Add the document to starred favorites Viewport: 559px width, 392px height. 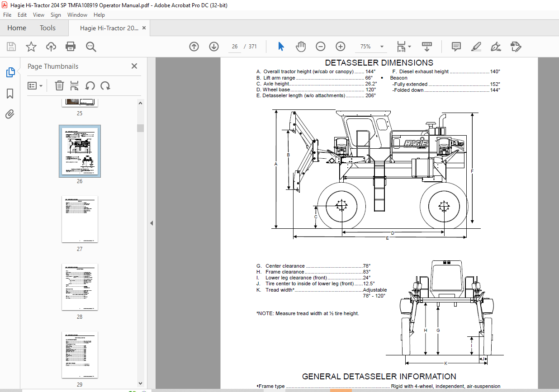click(x=31, y=47)
